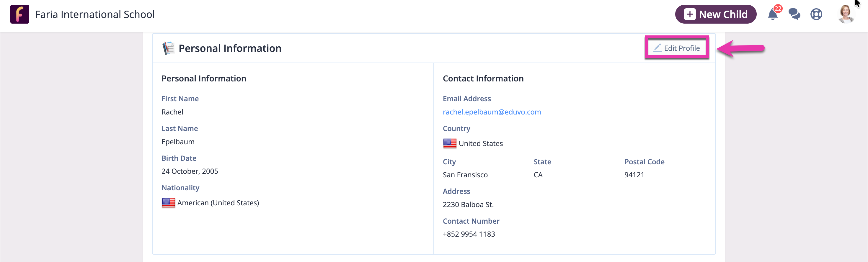Click the Personal Information section header
The width and height of the screenshot is (868, 262).
229,48
